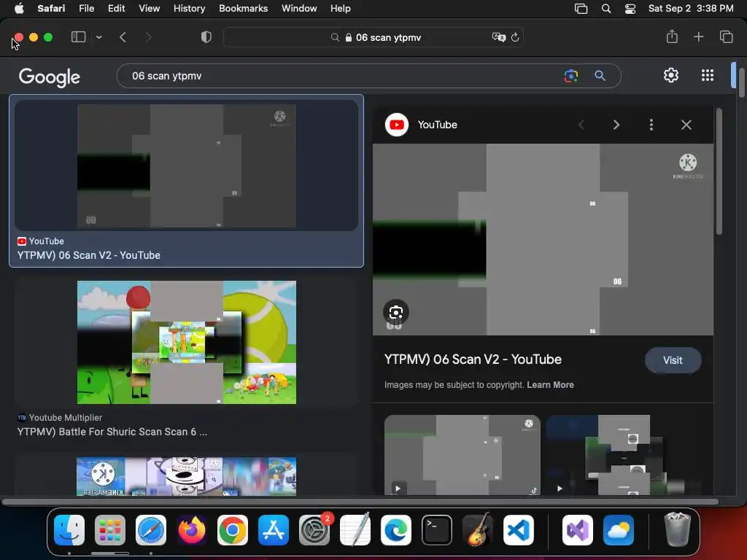Open the Edit menu
Screen dimensions: 747x560
pos(116,8)
